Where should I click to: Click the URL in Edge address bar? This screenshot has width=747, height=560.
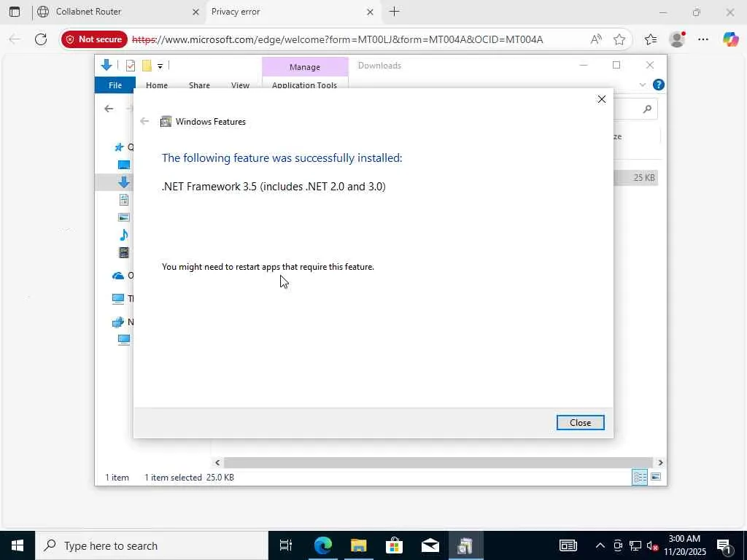click(x=337, y=39)
